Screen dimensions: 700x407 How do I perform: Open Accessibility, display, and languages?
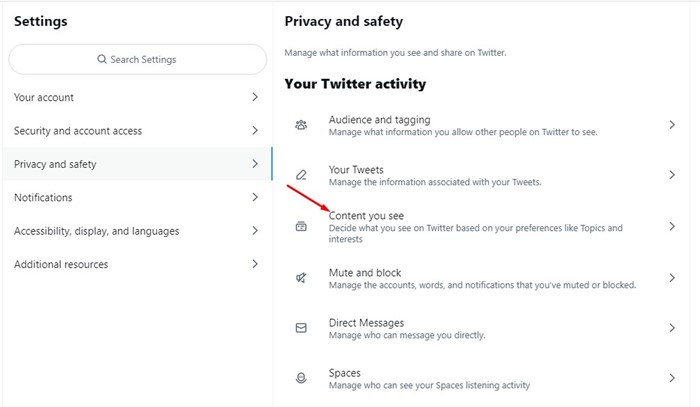click(x=138, y=231)
